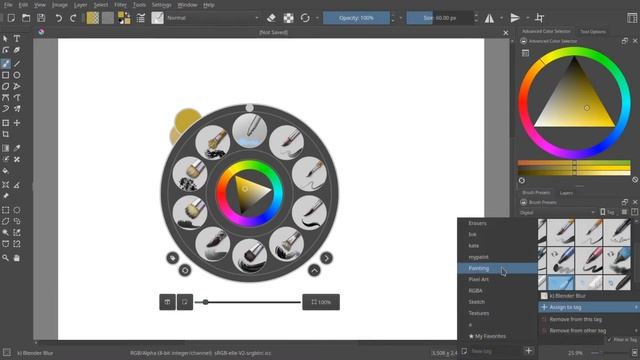This screenshot has width=640, height=360.
Task: Open the Filter menu
Action: 120,5
